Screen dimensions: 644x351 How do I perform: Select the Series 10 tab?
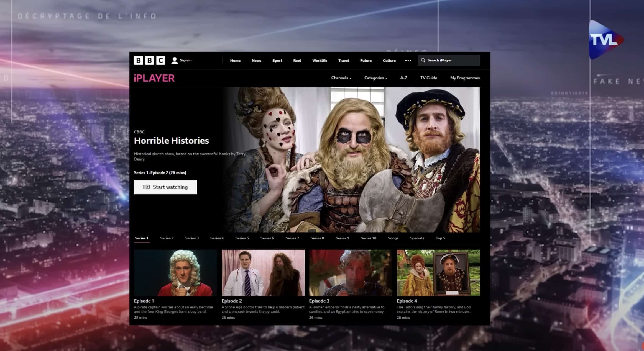pos(368,238)
